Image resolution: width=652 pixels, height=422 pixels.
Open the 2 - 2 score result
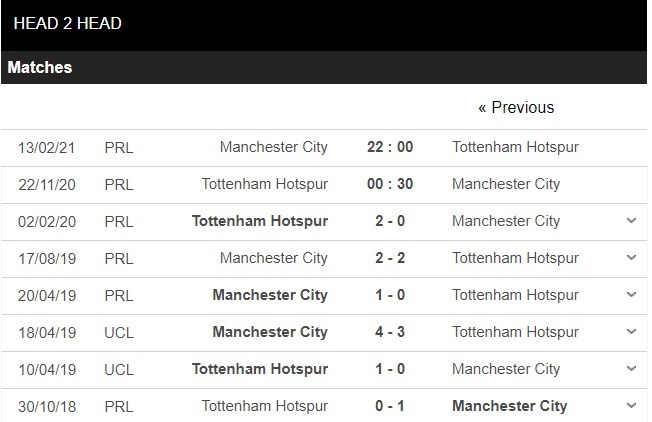pyautogui.click(x=390, y=258)
